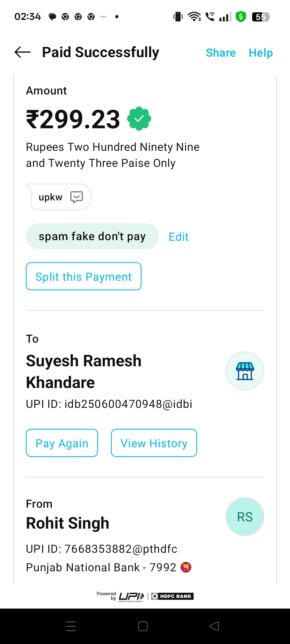Tap the message icon beside upkw

click(x=77, y=197)
